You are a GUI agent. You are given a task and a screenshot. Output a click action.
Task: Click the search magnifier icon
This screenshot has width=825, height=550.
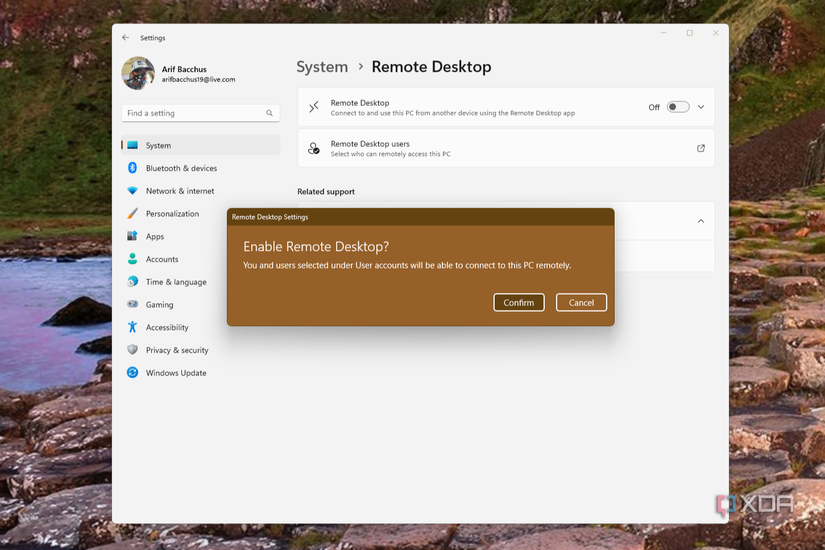point(269,113)
